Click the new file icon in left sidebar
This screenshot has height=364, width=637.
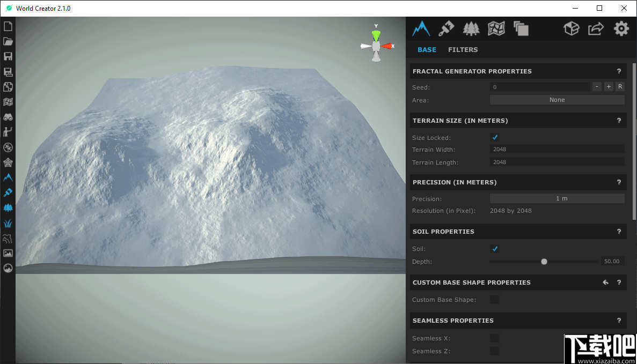point(8,26)
